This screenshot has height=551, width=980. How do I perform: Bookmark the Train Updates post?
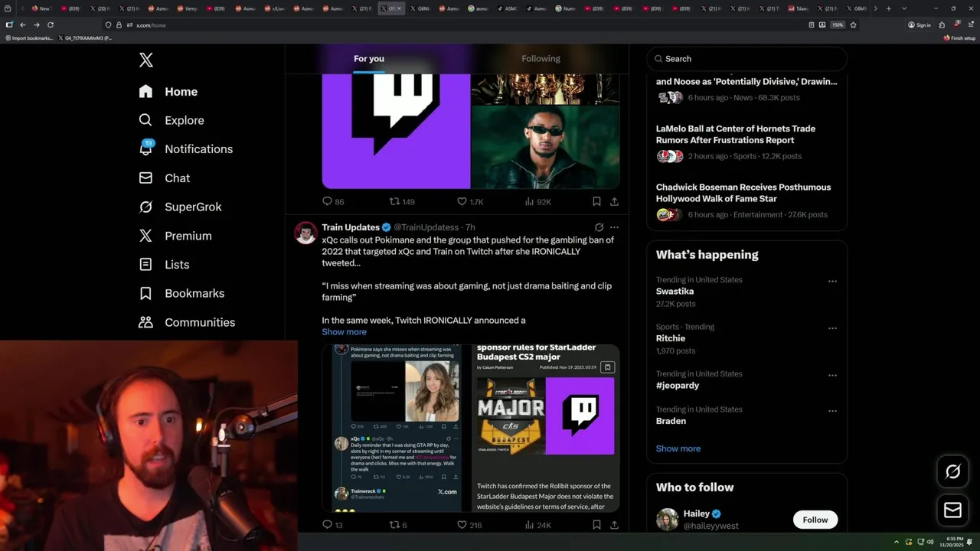coord(596,525)
